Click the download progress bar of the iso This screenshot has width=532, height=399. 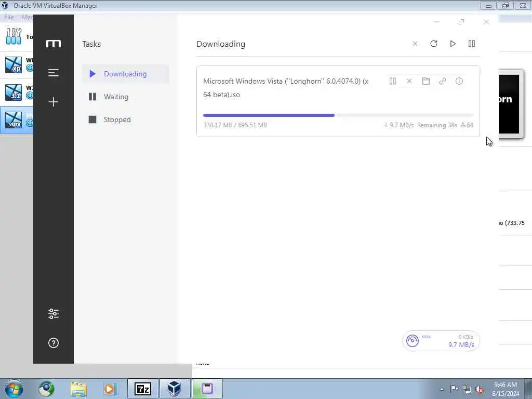point(338,115)
